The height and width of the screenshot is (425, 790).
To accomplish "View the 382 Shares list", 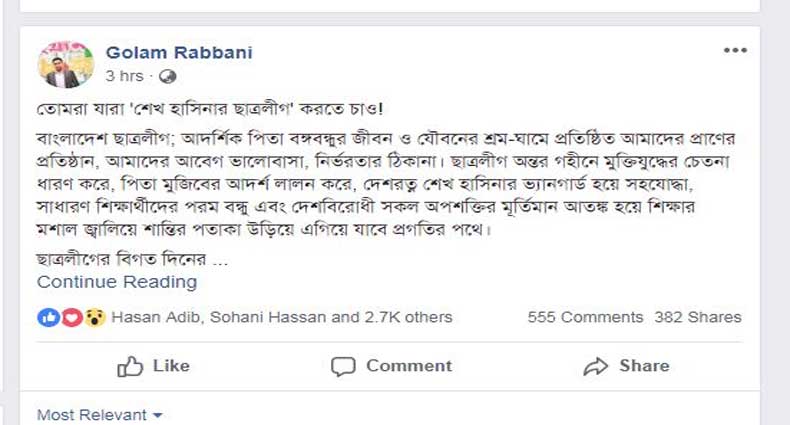I will pyautogui.click(x=698, y=317).
